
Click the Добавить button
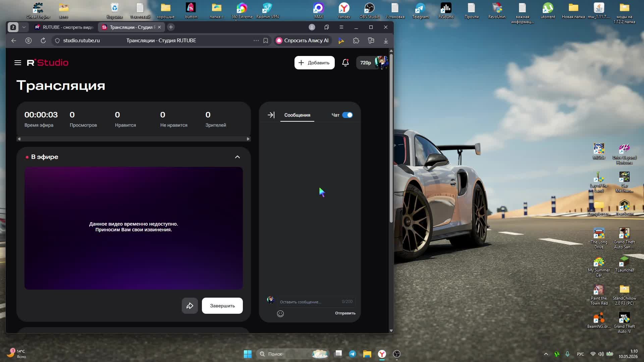pos(315,63)
